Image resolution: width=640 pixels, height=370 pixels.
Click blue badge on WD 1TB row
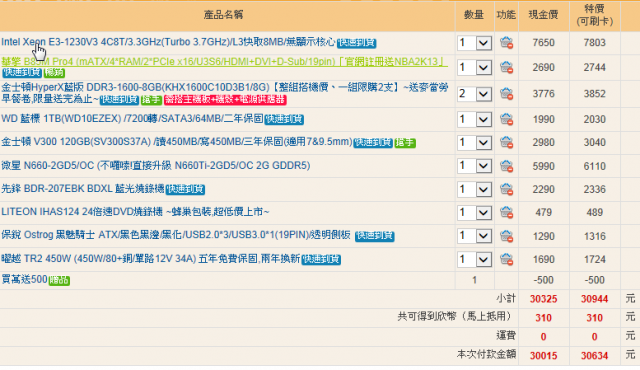click(x=284, y=120)
